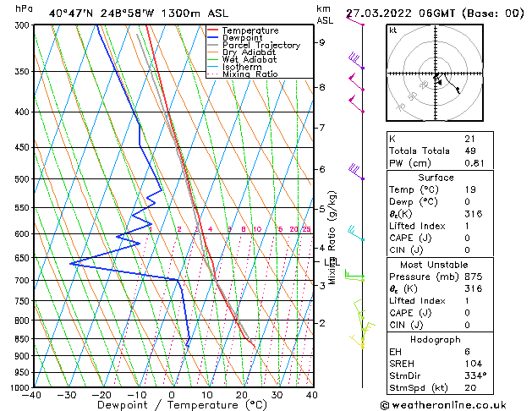Click the 'Mixing Ratio (g/kg)' vertical axis title
532x411 pixels.
tap(332, 238)
